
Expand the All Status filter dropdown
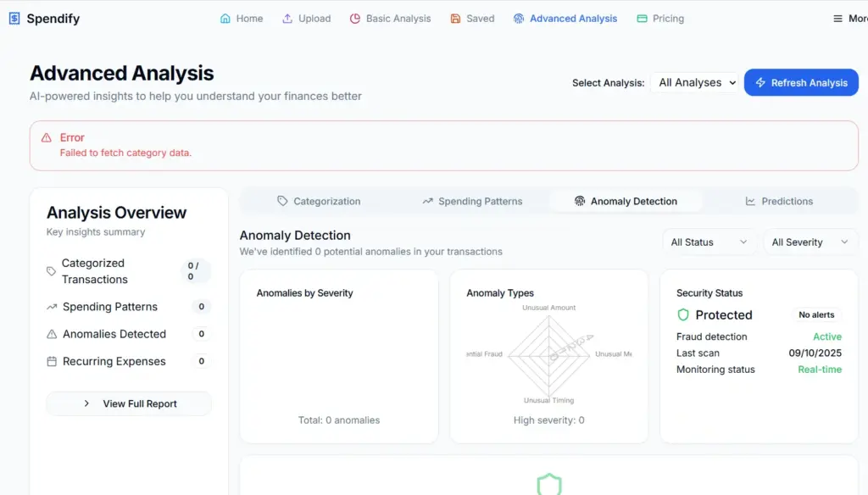[709, 242]
